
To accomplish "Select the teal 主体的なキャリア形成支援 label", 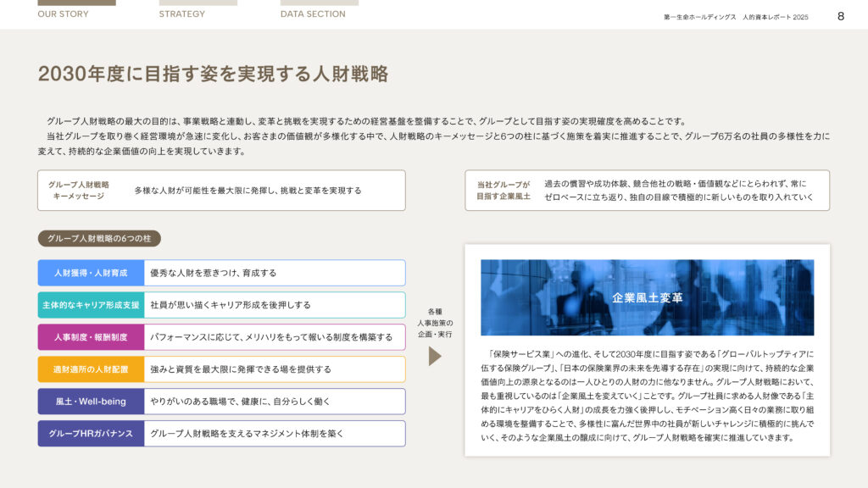I will tap(91, 305).
